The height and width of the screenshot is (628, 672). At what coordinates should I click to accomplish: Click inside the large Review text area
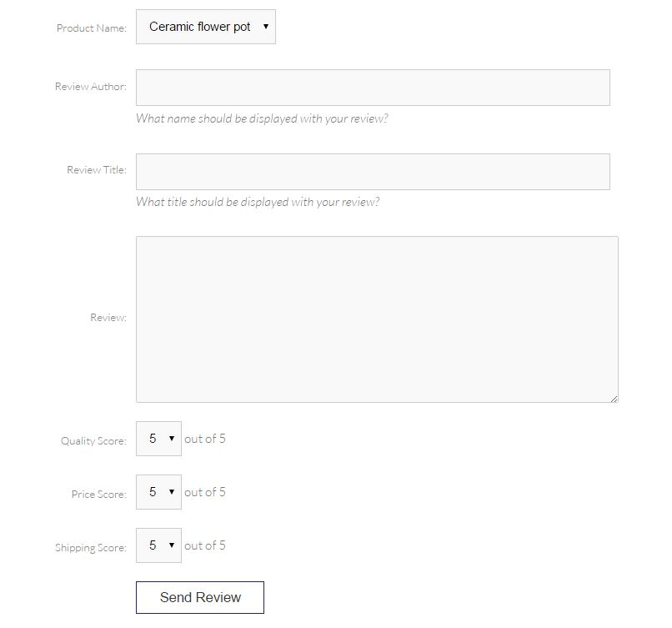click(377, 319)
